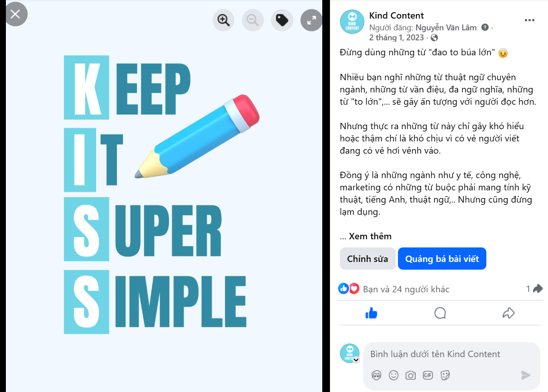
Task: Click the comment bubble icon
Action: (440, 313)
